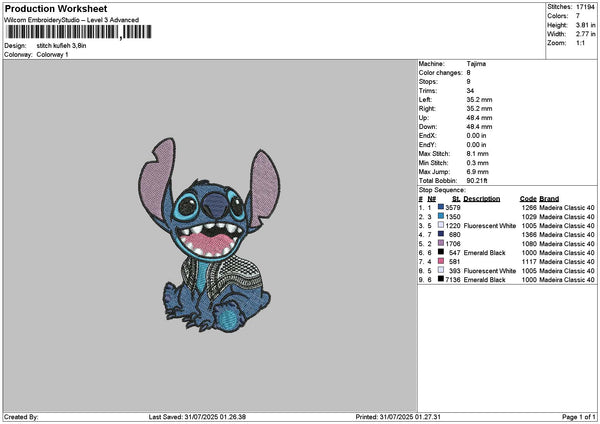Click the 'St.' column header
The width and height of the screenshot is (600, 424).
tap(456, 199)
